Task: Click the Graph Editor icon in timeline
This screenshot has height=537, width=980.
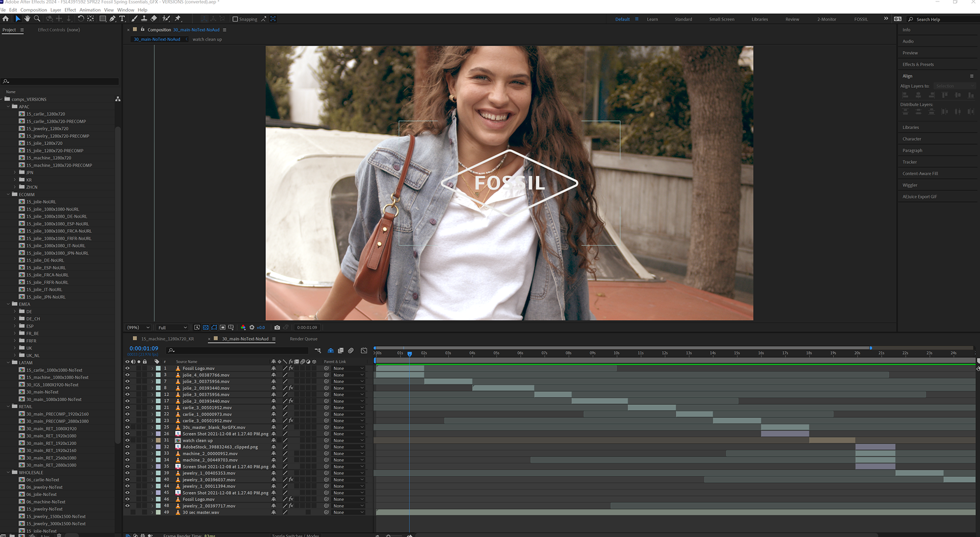Action: [364, 350]
